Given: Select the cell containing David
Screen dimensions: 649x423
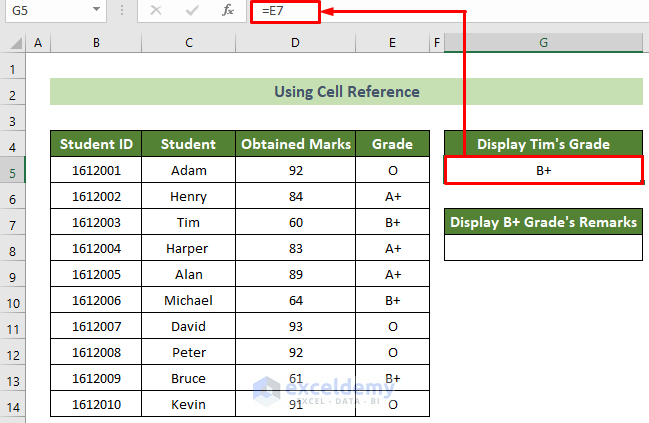Looking at the screenshot, I should tap(188, 326).
